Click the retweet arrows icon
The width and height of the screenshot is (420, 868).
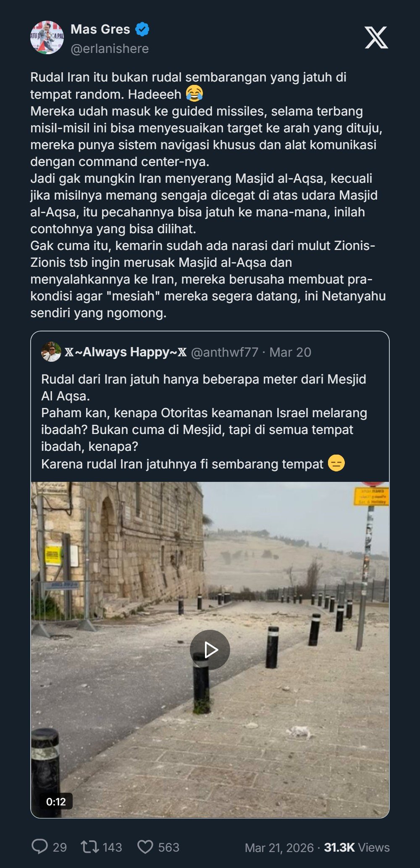point(89,847)
